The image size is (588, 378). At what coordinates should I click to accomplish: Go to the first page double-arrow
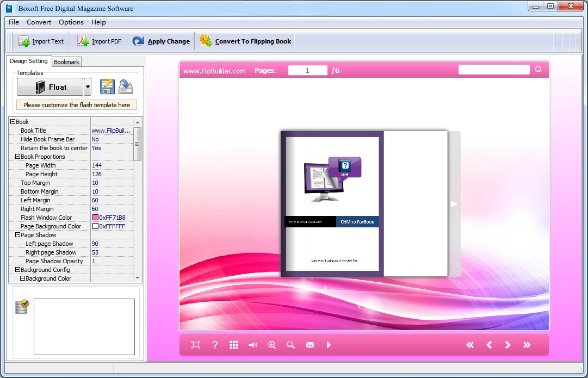click(470, 345)
